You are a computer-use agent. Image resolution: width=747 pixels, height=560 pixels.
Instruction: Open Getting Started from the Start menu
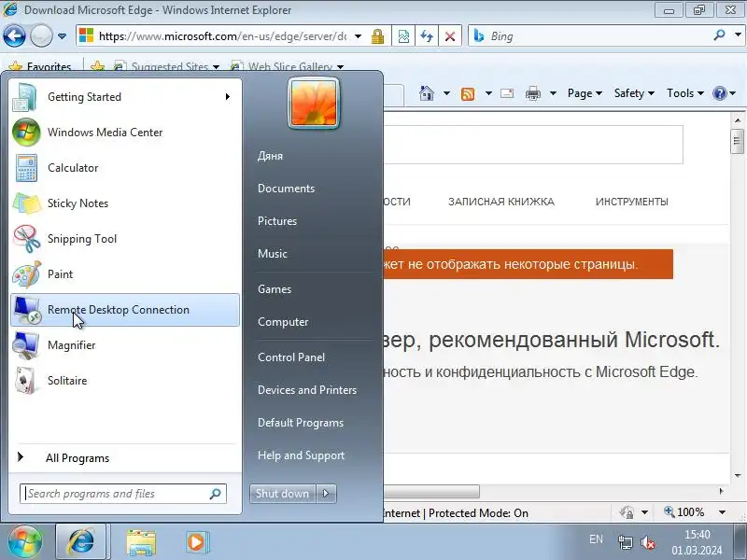pyautogui.click(x=125, y=97)
